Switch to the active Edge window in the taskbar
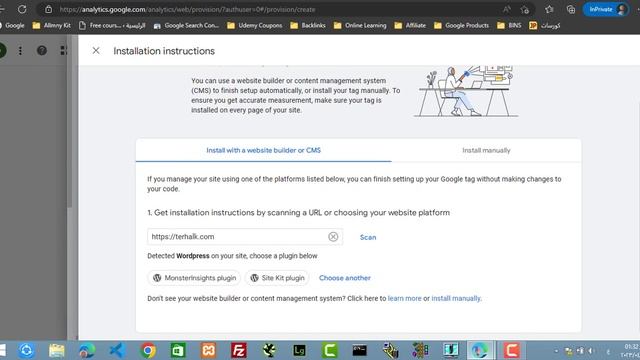This screenshot has width=640, height=360. point(480,350)
